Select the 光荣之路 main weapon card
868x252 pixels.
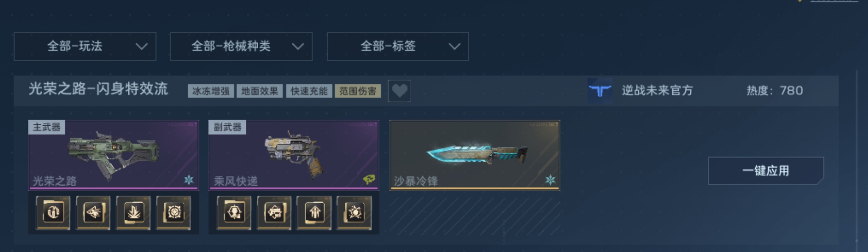coord(113,155)
